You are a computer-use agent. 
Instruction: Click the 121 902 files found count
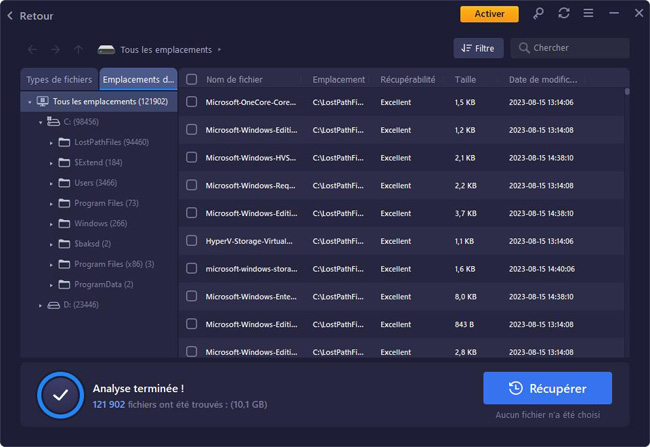point(109,404)
